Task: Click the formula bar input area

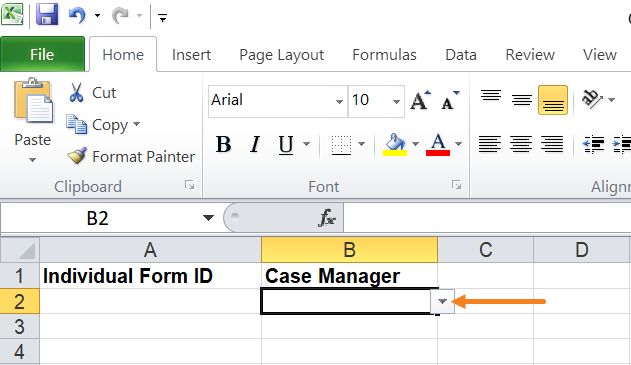Action: point(487,218)
